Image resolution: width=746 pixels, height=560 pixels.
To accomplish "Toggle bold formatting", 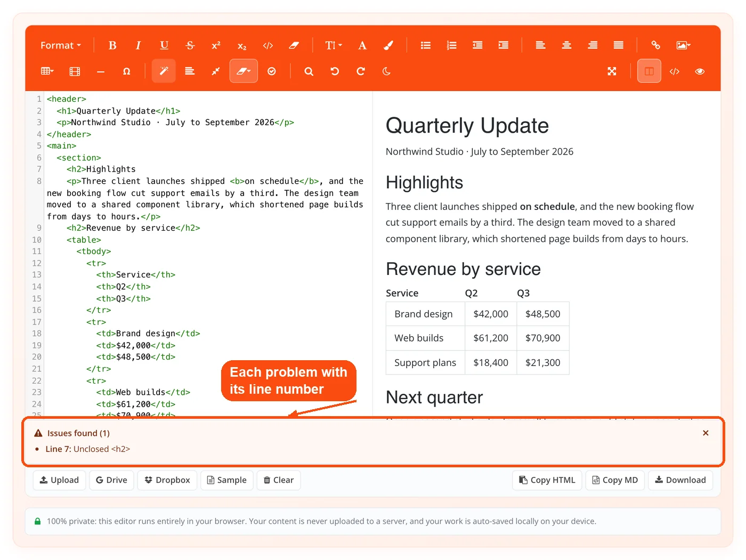I will (112, 45).
